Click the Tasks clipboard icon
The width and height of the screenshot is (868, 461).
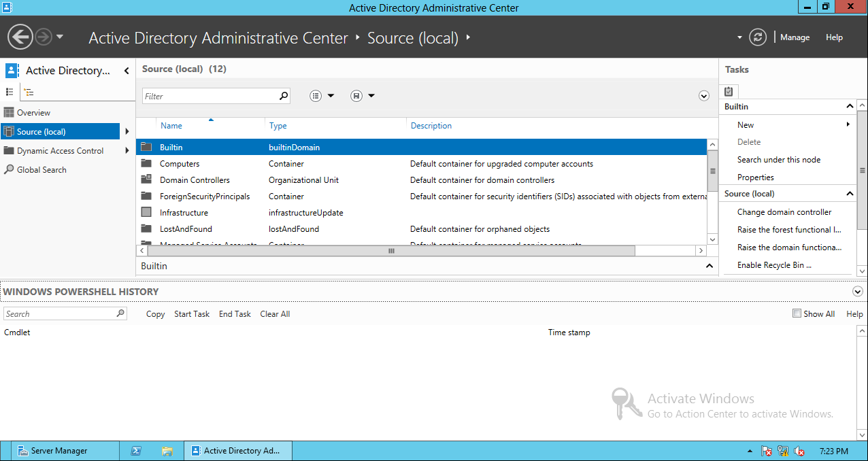click(729, 91)
